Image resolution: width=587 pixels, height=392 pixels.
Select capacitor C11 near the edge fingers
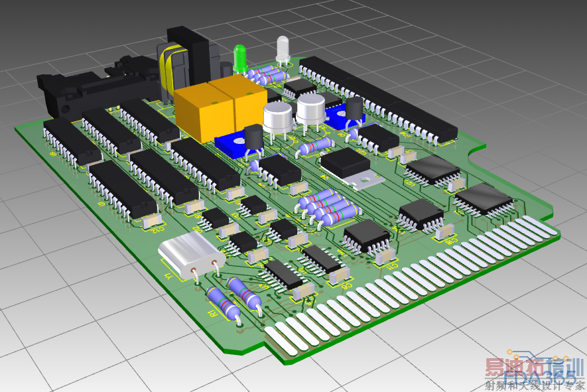click(385, 257)
